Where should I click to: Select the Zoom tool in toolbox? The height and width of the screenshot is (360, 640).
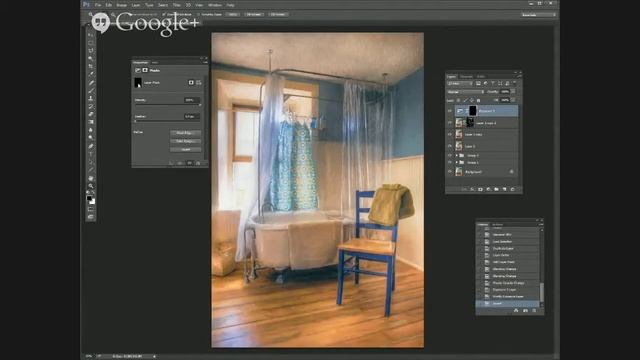(91, 186)
